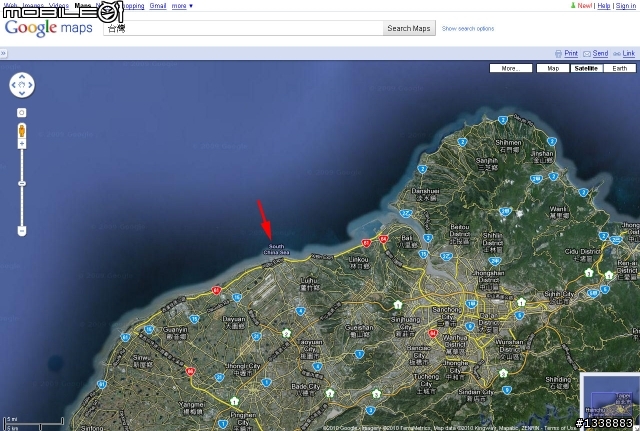
Task: Click the 'Shihmen' map label
Action: [508, 146]
